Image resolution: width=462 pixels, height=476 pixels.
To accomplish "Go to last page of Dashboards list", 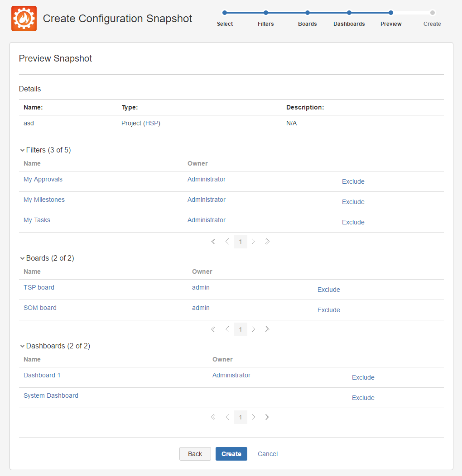I will pyautogui.click(x=267, y=417).
